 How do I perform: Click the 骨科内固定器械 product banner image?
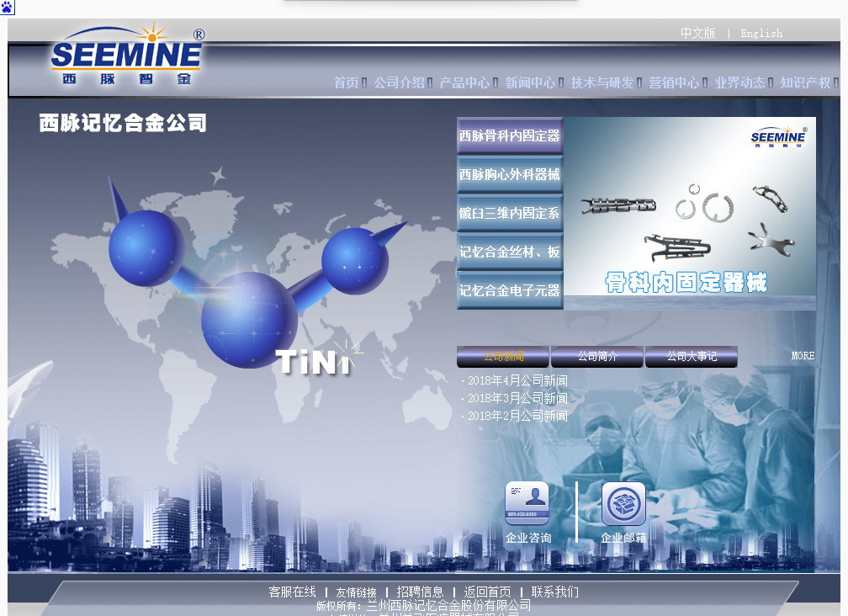pyautogui.click(x=690, y=214)
